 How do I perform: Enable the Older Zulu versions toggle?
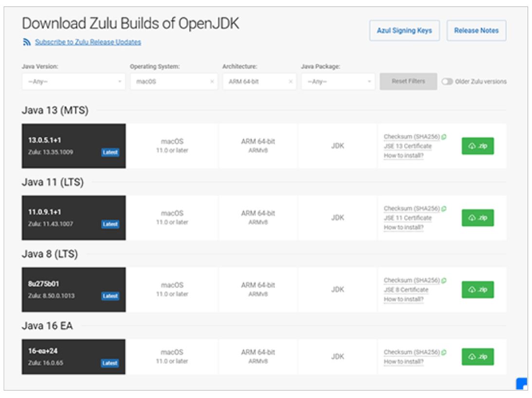[x=446, y=82]
